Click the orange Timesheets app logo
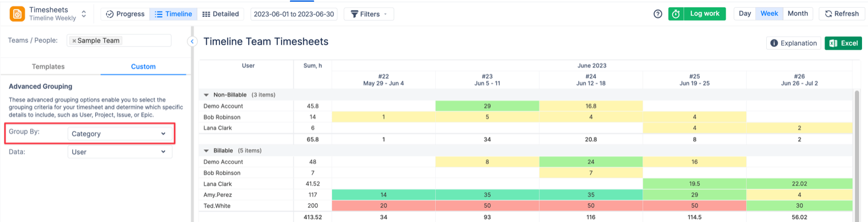The height and width of the screenshot is (222, 868). click(x=17, y=14)
